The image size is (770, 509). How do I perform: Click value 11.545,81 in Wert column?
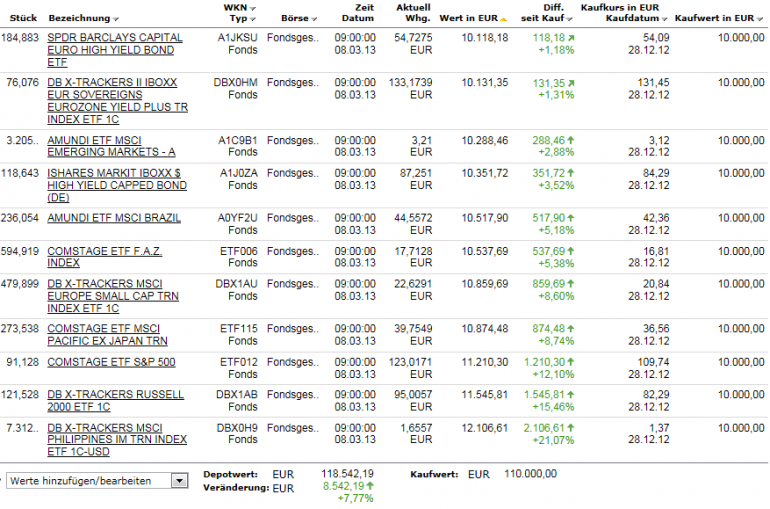[x=484, y=395]
